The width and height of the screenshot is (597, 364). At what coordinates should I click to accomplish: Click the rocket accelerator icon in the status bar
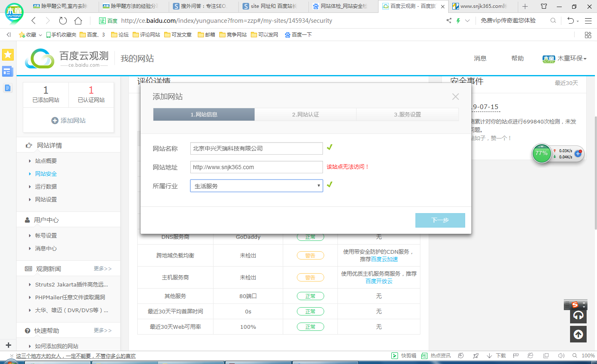coord(476,356)
